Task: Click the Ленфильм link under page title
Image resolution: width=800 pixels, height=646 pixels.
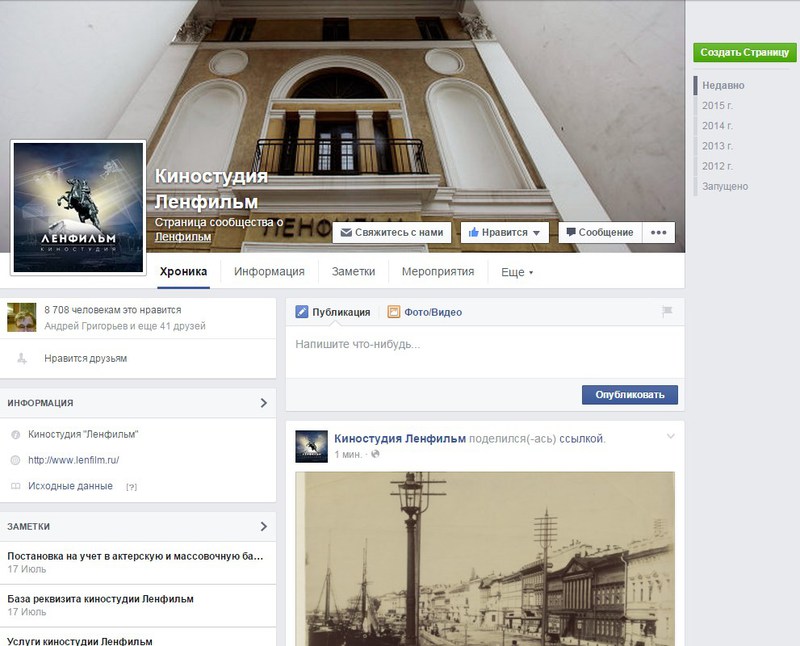Action: [x=183, y=237]
